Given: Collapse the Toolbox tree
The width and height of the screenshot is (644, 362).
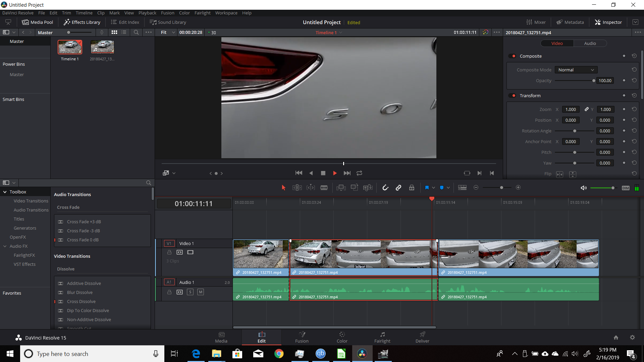Looking at the screenshot, I should 5,192.
